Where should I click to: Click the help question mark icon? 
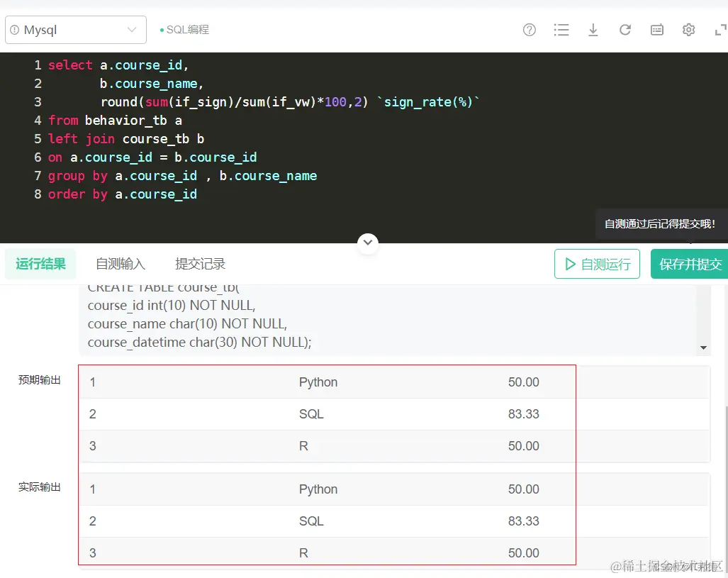[x=530, y=30]
